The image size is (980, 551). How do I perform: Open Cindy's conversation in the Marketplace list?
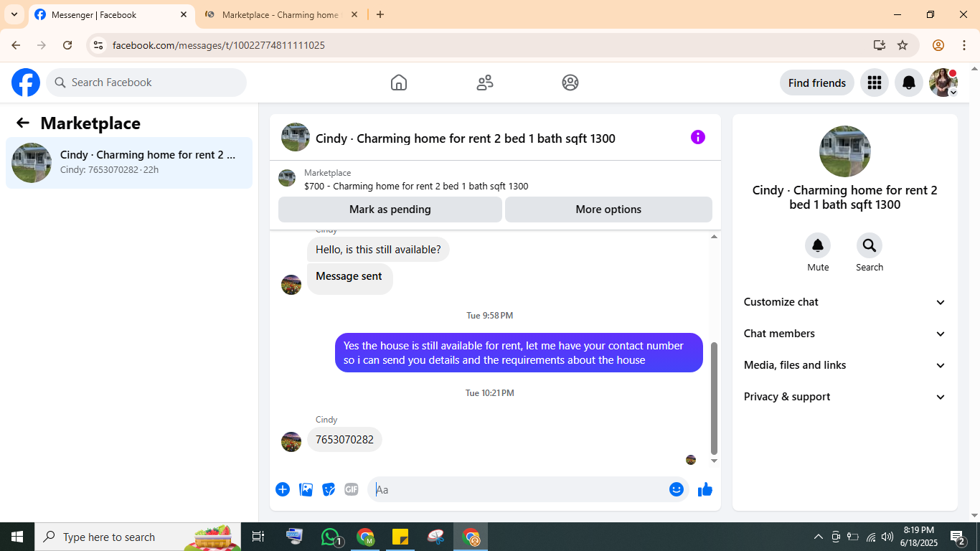(129, 163)
